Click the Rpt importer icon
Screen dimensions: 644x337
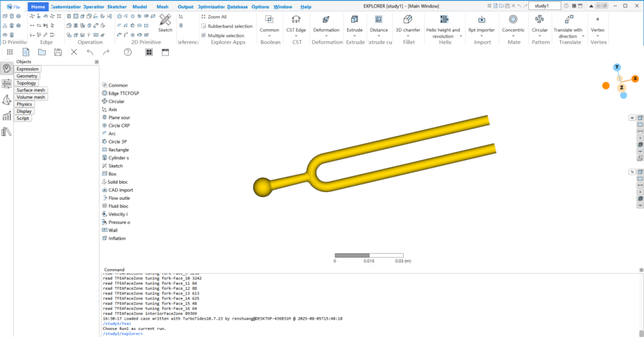click(482, 19)
